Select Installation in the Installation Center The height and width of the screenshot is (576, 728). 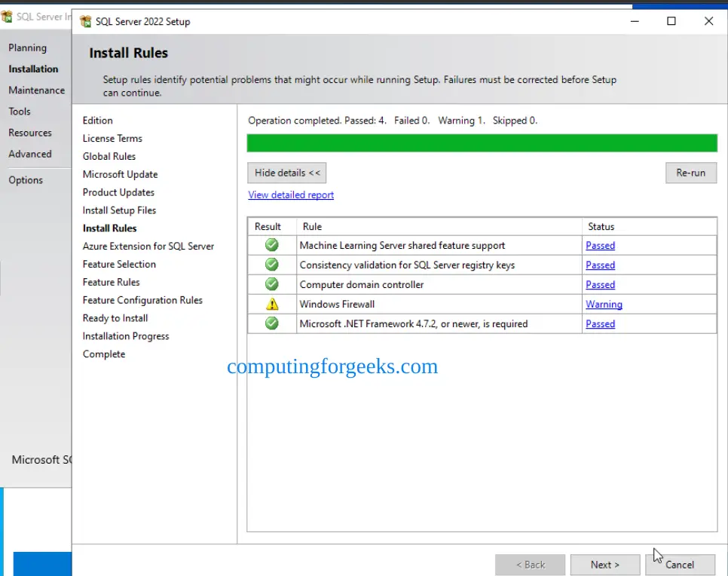coord(33,69)
